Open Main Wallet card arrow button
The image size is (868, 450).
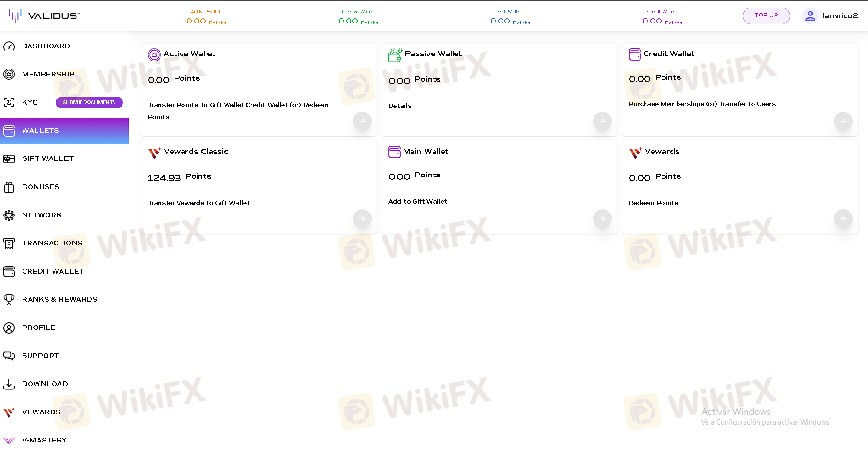tap(602, 219)
